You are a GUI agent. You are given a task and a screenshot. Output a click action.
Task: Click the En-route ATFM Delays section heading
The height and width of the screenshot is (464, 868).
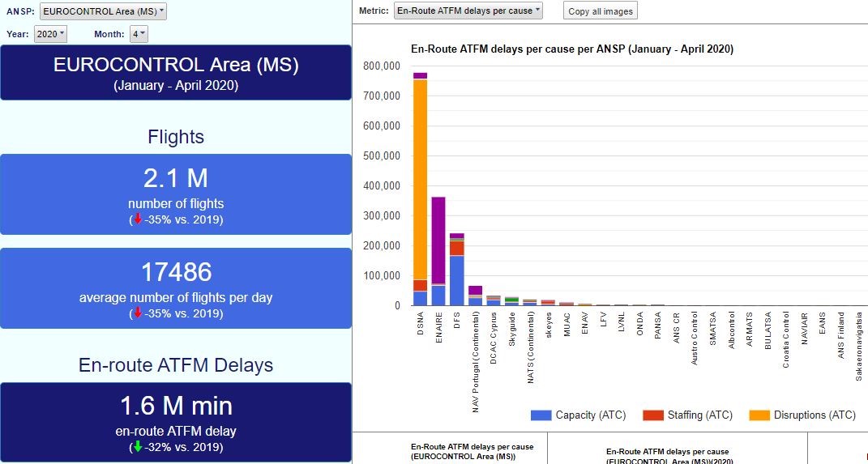click(x=176, y=365)
